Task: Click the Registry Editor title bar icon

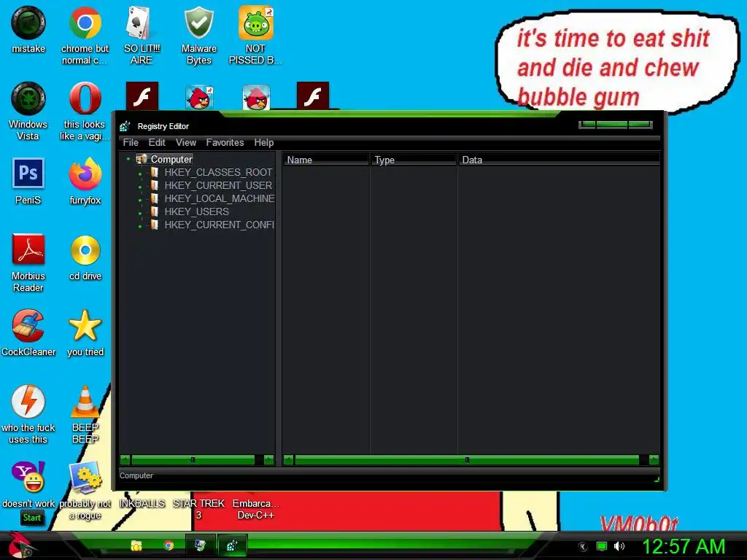Action: tap(125, 126)
